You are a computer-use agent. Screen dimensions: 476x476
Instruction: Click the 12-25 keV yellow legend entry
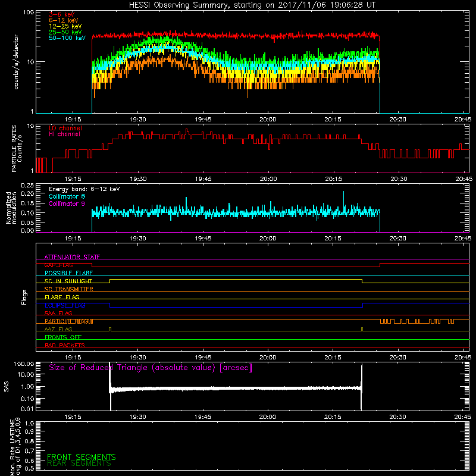(65, 26)
